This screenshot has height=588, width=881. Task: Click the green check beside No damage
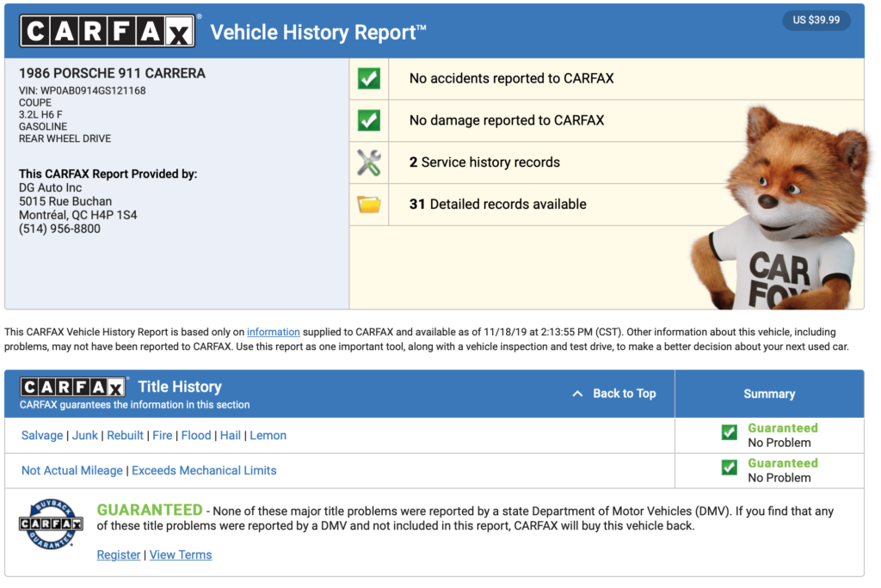(x=368, y=120)
